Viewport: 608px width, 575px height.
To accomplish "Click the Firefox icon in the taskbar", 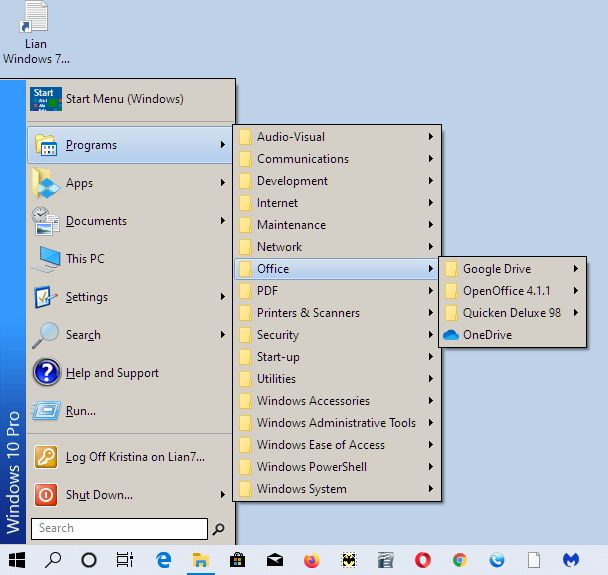I will [311, 560].
